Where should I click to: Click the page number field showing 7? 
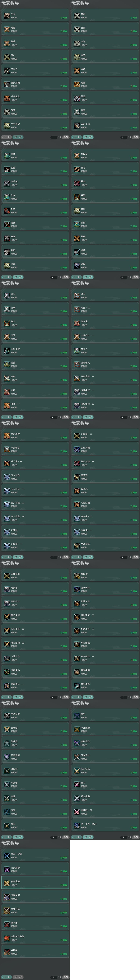(53, 557)
